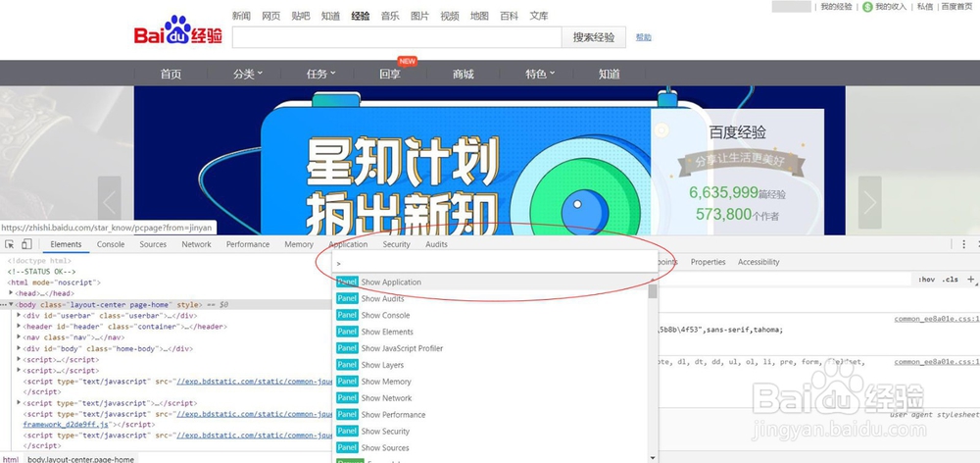Image resolution: width=980 pixels, height=463 pixels.
Task: Toggle the device toolbar icon
Action: click(26, 244)
